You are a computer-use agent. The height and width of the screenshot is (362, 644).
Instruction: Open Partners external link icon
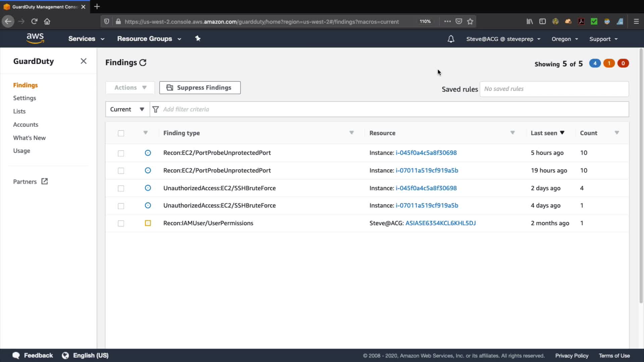[x=45, y=181]
